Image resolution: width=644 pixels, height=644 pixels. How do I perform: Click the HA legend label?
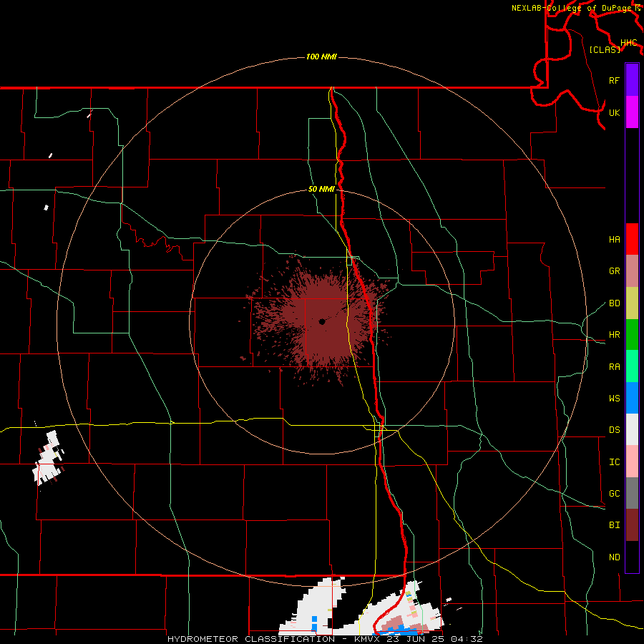coord(615,240)
